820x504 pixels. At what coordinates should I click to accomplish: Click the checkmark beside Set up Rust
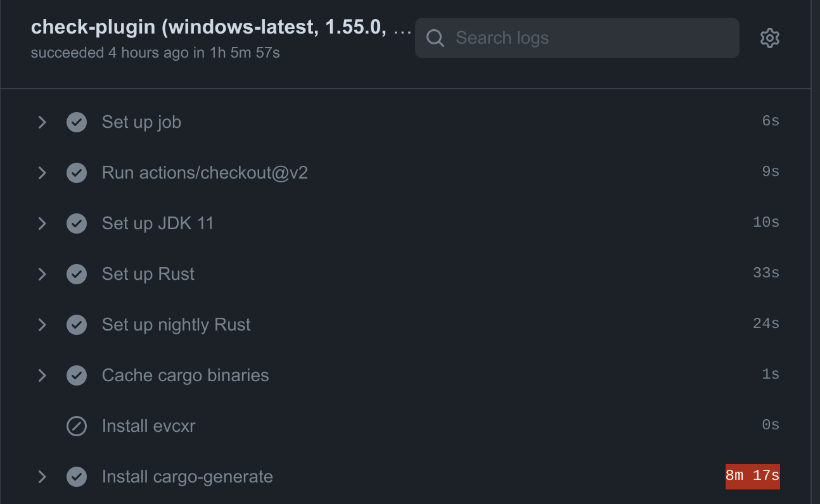pyautogui.click(x=76, y=274)
